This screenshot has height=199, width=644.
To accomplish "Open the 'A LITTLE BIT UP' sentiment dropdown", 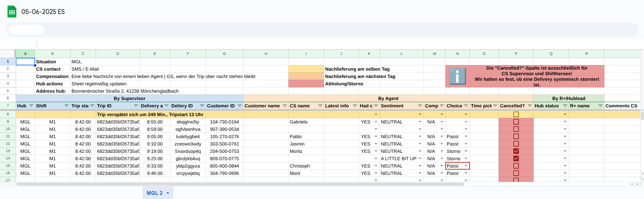I will [x=420, y=159].
